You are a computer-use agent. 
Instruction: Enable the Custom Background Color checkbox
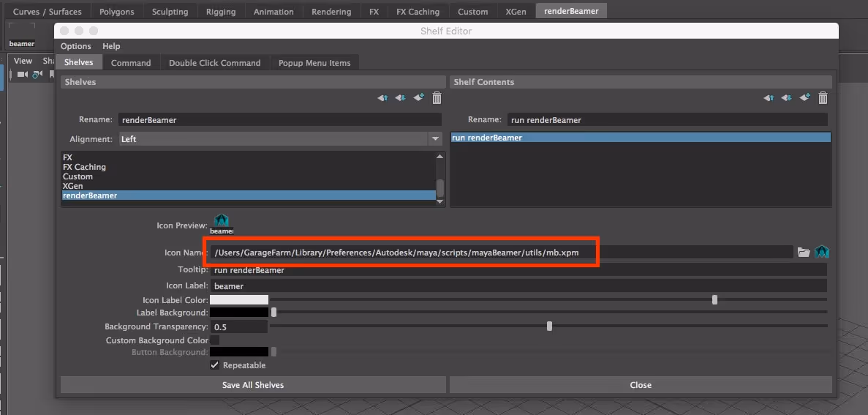coord(215,340)
